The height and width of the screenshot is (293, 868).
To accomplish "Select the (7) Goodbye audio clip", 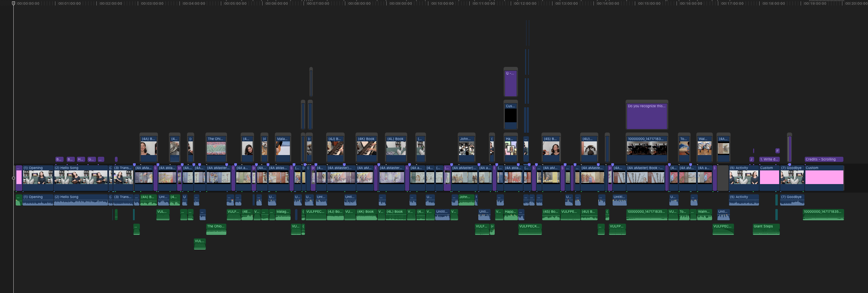I will 792,200.
